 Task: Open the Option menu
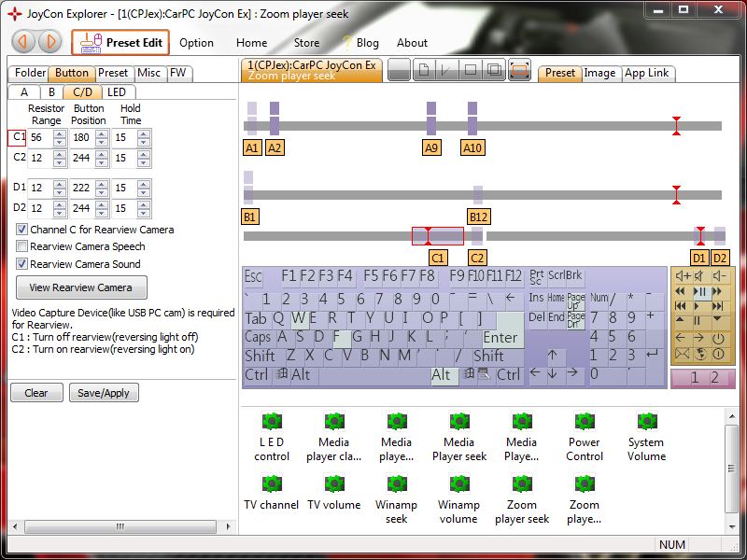[x=196, y=43]
